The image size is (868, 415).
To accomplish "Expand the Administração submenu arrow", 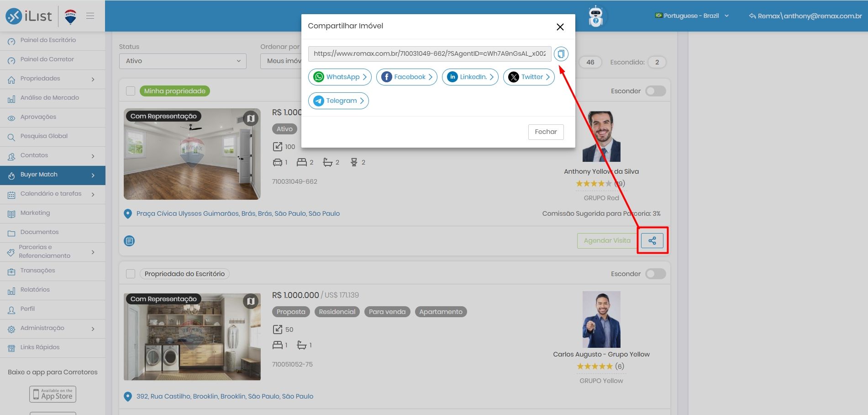I will tap(93, 329).
